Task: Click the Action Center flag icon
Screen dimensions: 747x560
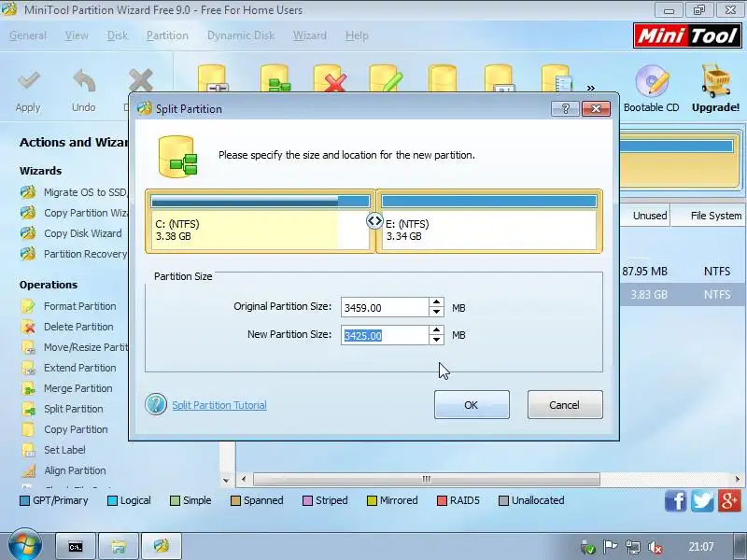Action: [611, 547]
